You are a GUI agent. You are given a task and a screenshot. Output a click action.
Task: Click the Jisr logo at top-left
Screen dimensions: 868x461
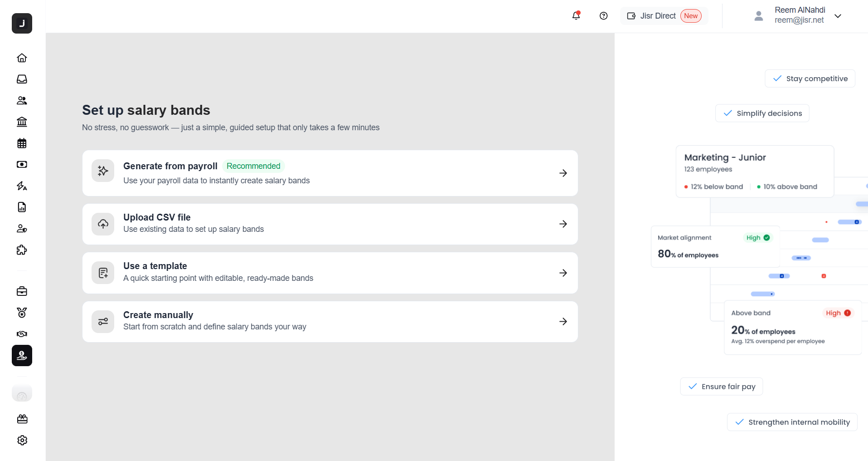pyautogui.click(x=22, y=23)
